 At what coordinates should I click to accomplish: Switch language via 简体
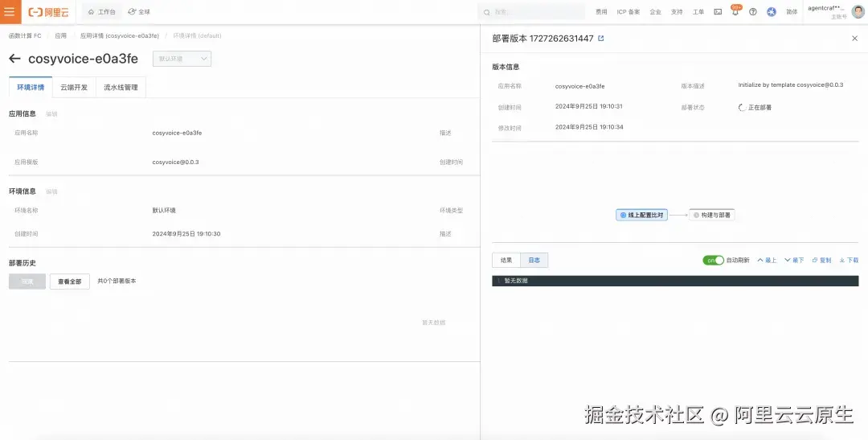click(792, 11)
